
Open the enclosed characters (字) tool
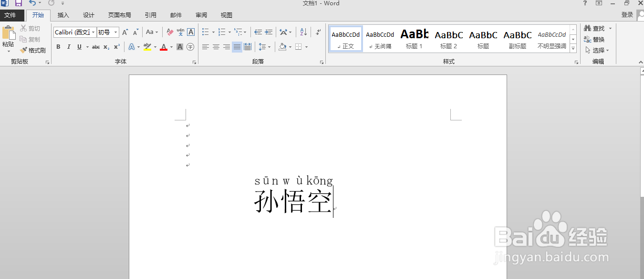click(x=190, y=47)
